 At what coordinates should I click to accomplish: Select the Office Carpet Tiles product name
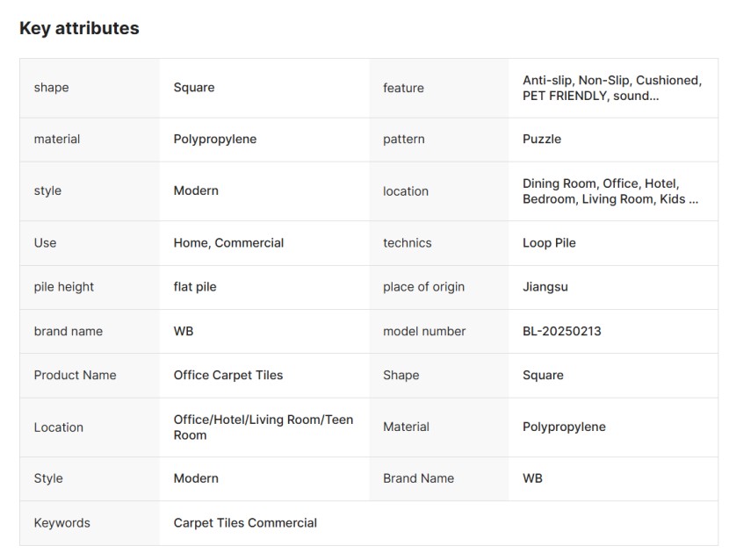228,375
